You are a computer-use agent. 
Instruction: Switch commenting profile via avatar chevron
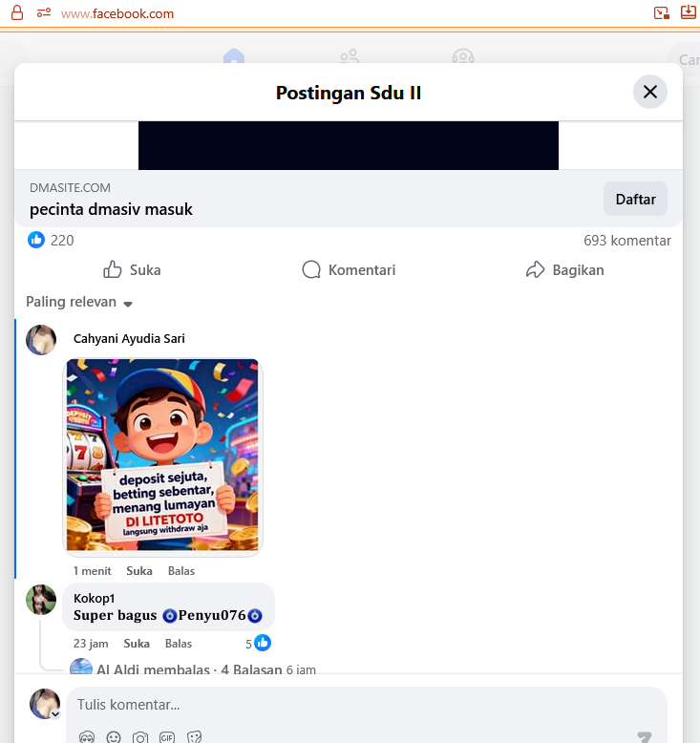(x=55, y=714)
